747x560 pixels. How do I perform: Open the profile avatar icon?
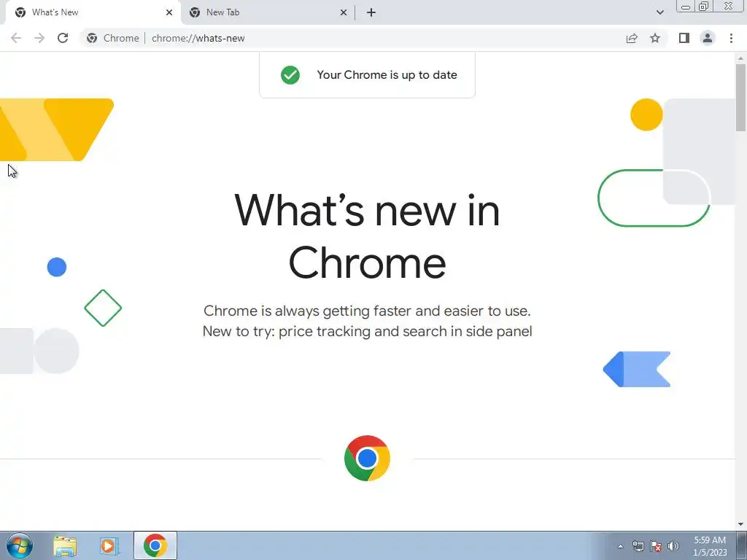(x=708, y=38)
